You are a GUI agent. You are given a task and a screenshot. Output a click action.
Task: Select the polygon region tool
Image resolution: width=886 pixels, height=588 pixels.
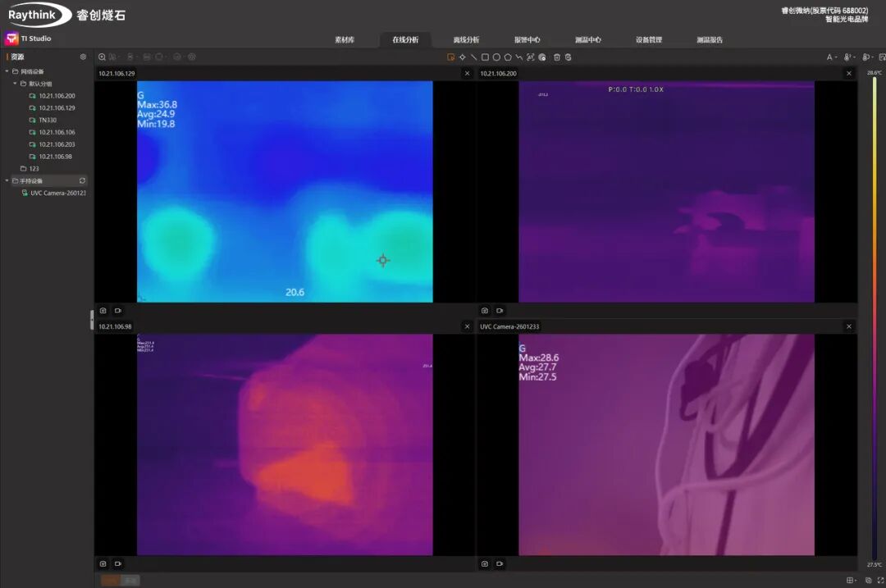(x=508, y=57)
